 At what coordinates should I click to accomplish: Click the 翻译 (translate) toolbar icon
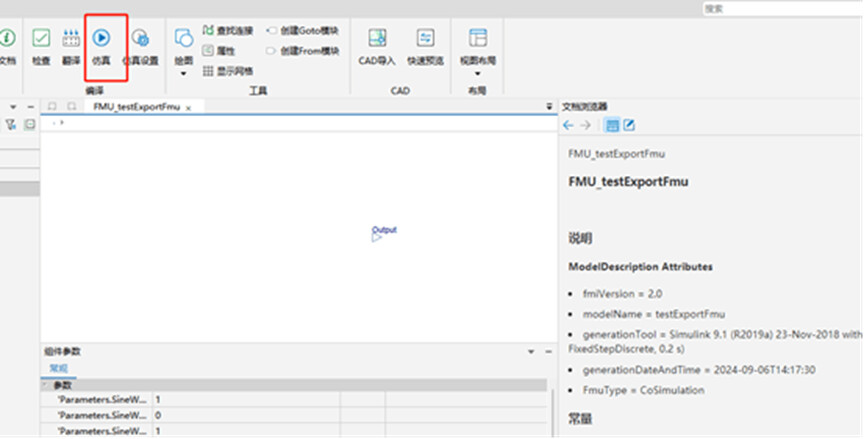(x=71, y=37)
